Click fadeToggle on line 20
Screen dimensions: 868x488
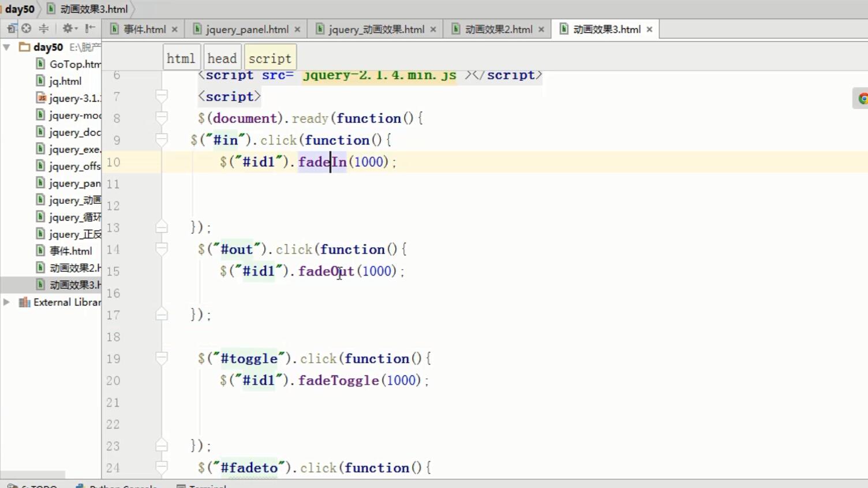click(x=339, y=380)
